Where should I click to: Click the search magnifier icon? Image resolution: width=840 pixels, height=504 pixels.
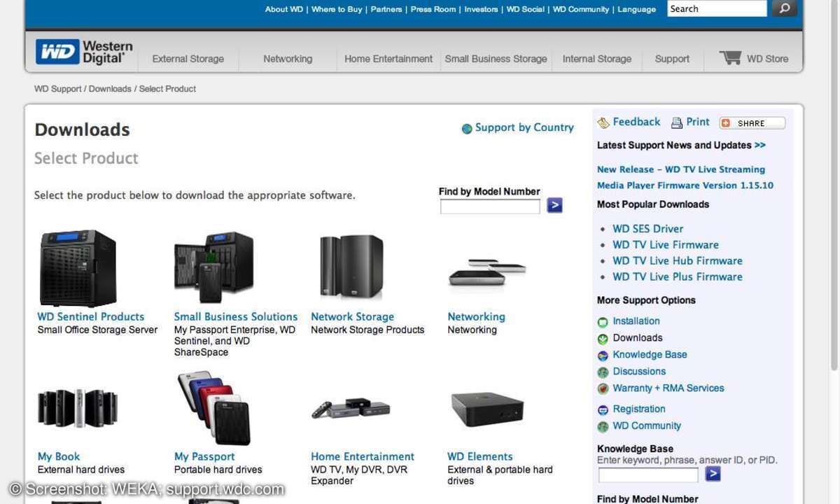pyautogui.click(x=784, y=8)
